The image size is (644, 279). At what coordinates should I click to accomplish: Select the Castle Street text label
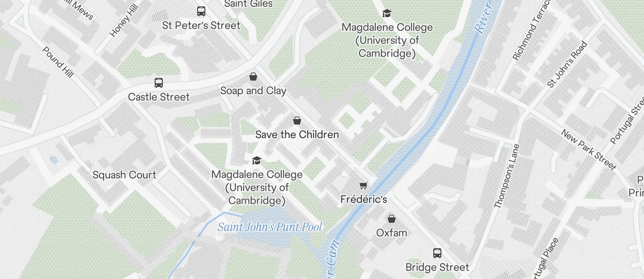(159, 97)
